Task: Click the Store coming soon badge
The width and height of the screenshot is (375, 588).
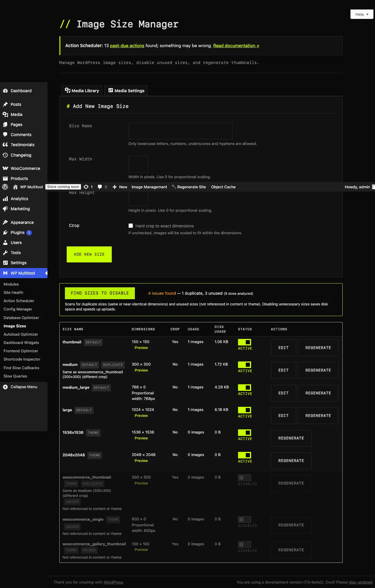Action: tap(63, 187)
